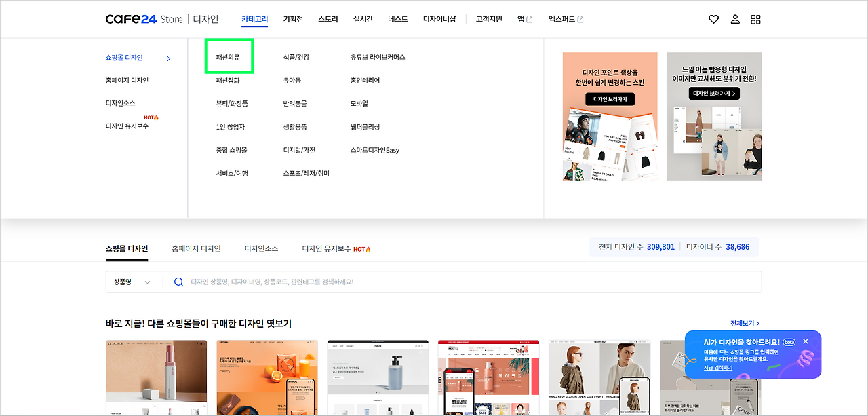Go to 스토리 in top navigation

pyautogui.click(x=328, y=19)
